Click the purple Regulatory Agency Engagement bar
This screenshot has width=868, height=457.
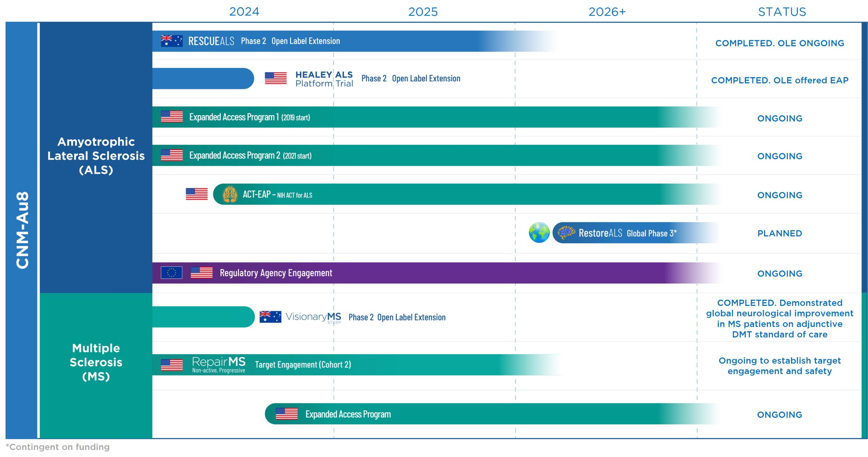(x=436, y=273)
